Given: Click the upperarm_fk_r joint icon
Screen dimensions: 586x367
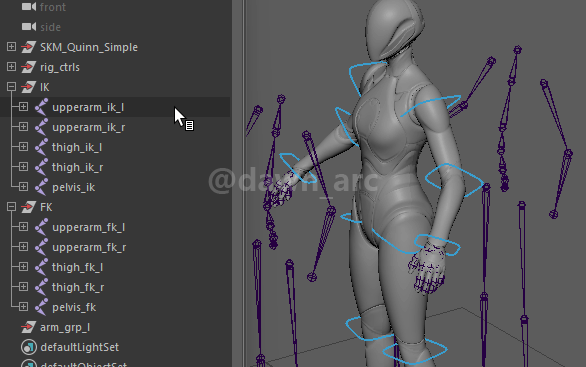Looking at the screenshot, I should pos(41,247).
